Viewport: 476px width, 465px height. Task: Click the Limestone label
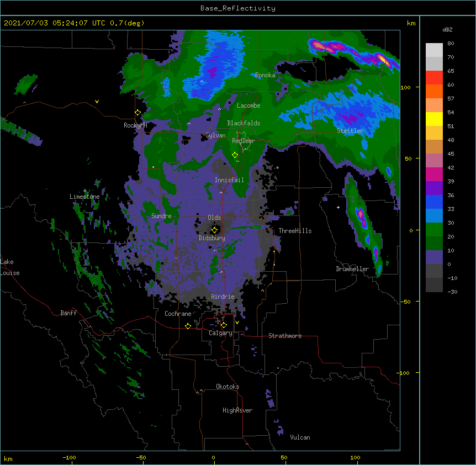point(84,197)
